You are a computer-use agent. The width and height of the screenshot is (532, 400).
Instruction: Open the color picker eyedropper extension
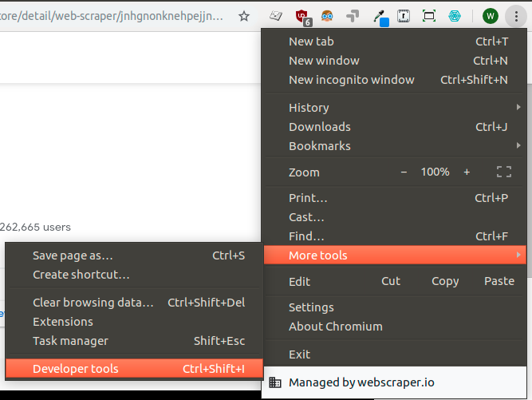coord(380,18)
